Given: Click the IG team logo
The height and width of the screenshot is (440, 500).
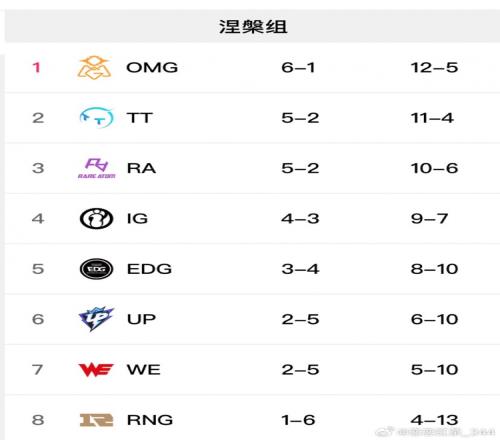Looking at the screenshot, I should point(96,219).
